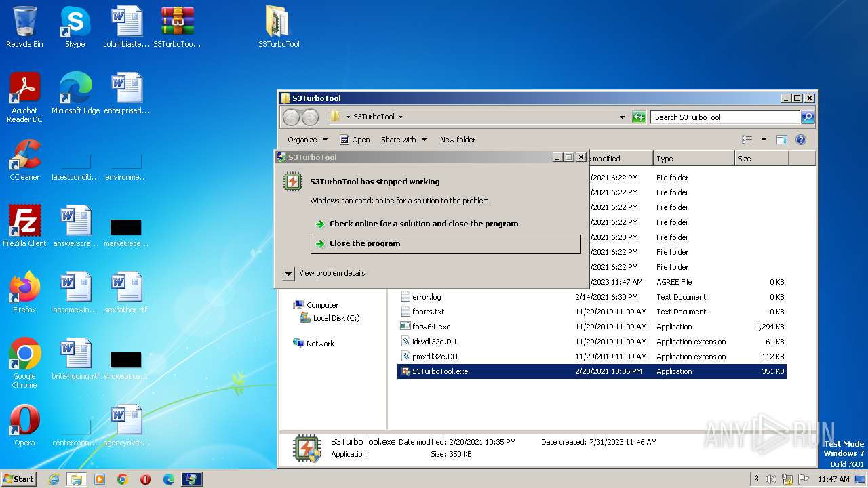The height and width of the screenshot is (488, 868).
Task: Sort files by the Size column
Action: [x=761, y=159]
